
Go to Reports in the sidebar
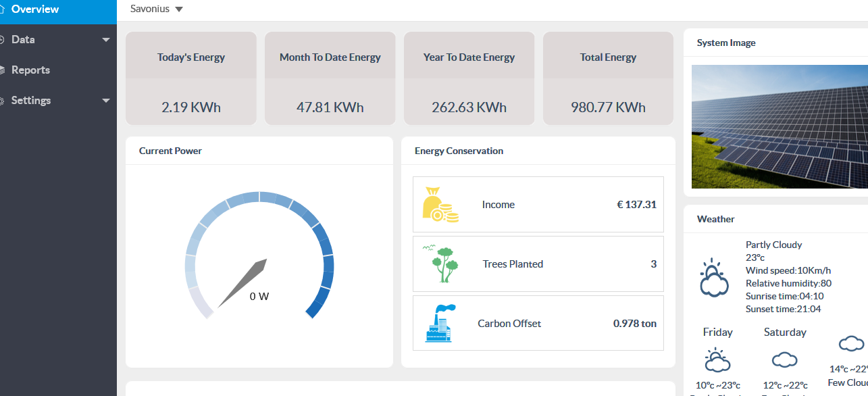58,70
